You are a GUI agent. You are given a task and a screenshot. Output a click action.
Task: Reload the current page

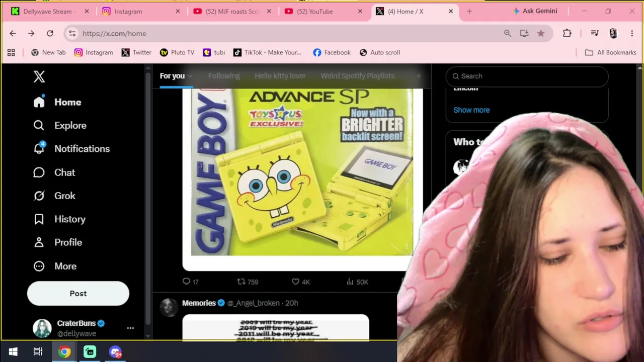pyautogui.click(x=50, y=33)
